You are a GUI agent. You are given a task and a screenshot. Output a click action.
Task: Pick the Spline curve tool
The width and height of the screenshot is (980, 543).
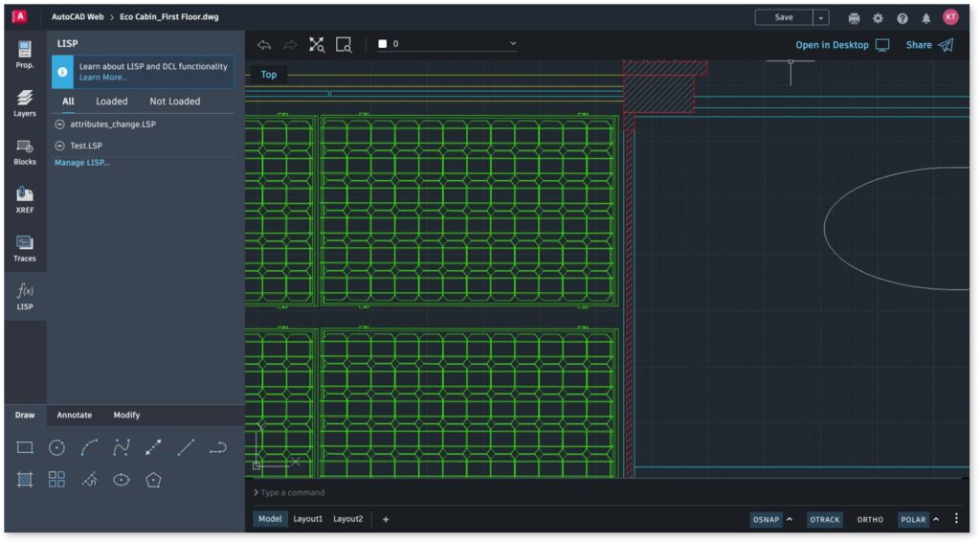pyautogui.click(x=122, y=447)
